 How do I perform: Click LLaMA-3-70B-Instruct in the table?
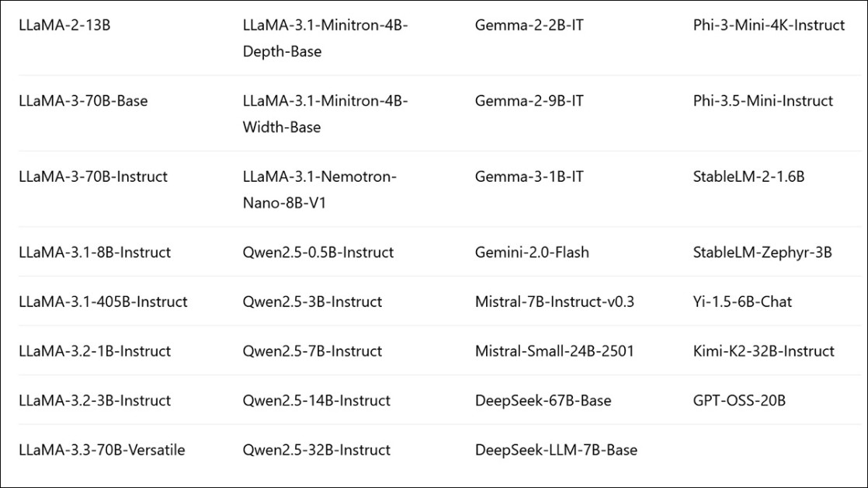[93, 177]
